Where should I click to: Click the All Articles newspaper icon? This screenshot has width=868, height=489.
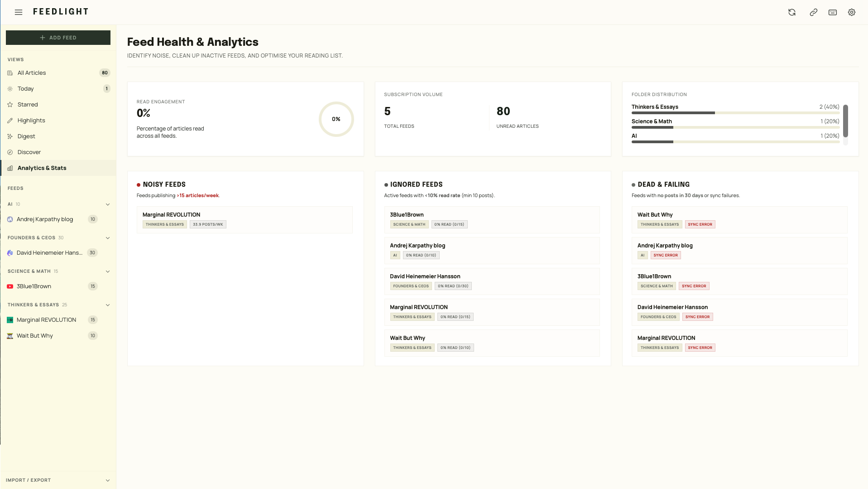10,73
